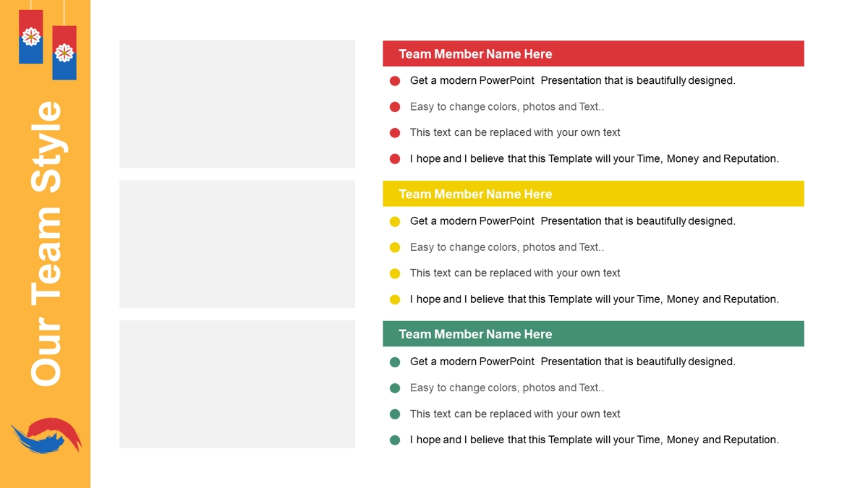
Task: Click green bullet beside 'Get a modern PowerPoint'
Action: [395, 362]
